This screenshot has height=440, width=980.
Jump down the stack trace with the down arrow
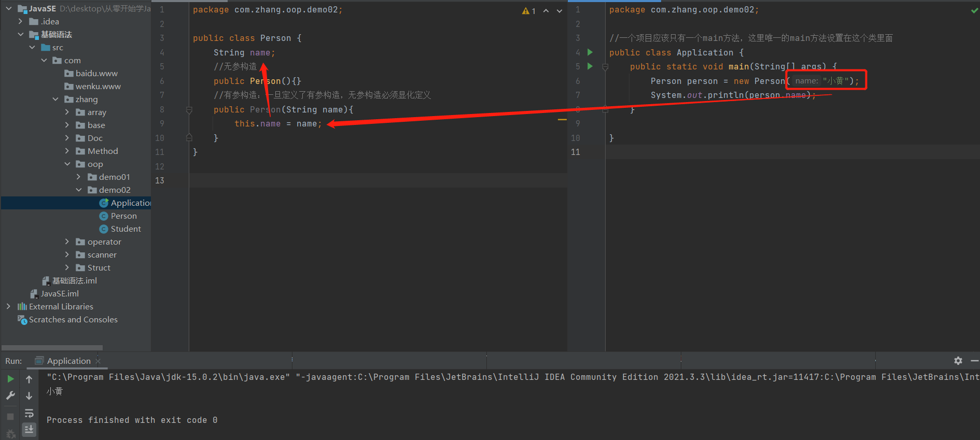[29, 396]
